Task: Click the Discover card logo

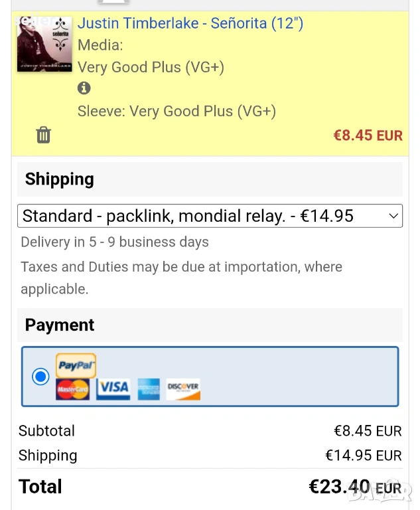Action: coord(183,389)
